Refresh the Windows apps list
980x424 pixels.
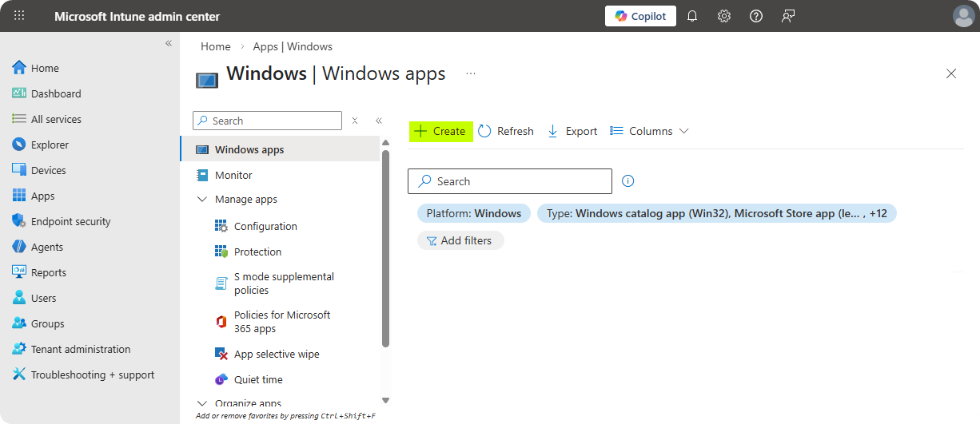[x=506, y=131]
